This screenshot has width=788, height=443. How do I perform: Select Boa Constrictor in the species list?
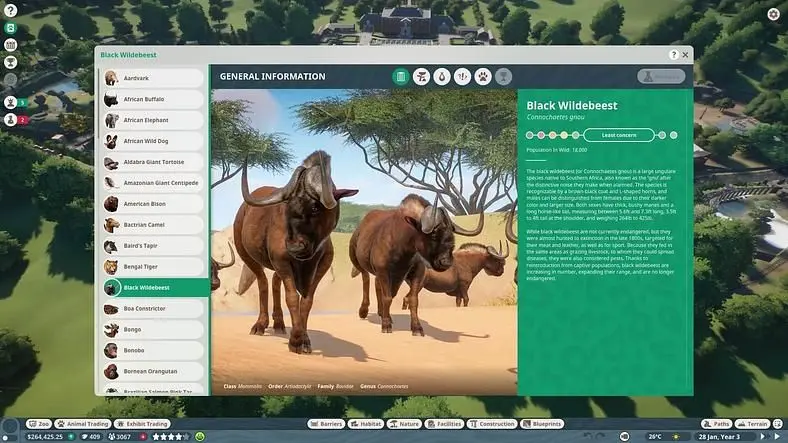click(x=153, y=309)
